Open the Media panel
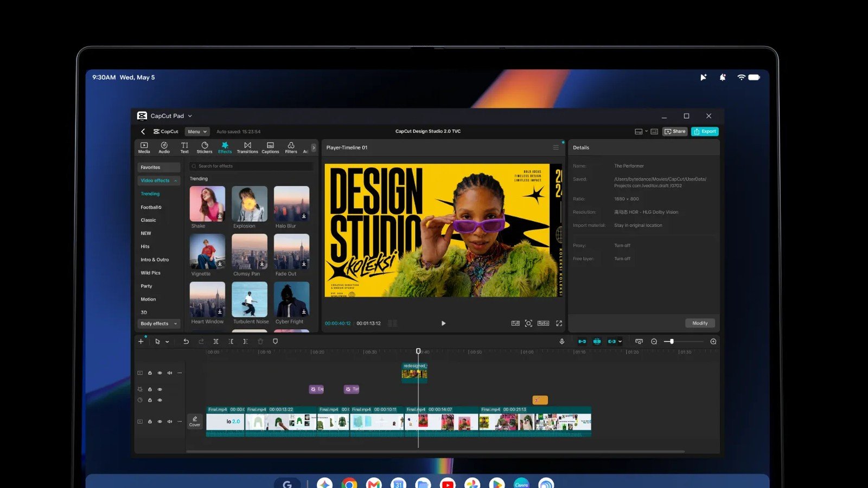Screen dimensions: 868x488 pyautogui.click(x=144, y=147)
